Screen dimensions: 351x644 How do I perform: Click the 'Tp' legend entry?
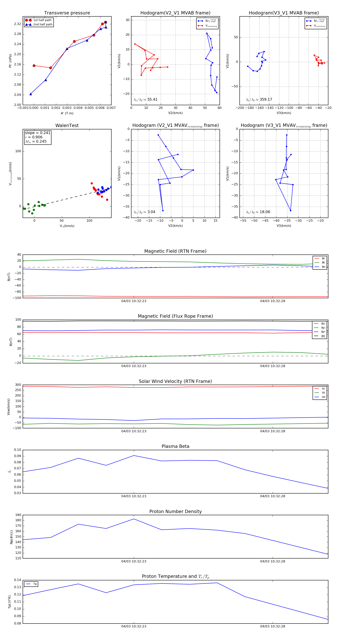click(31, 584)
